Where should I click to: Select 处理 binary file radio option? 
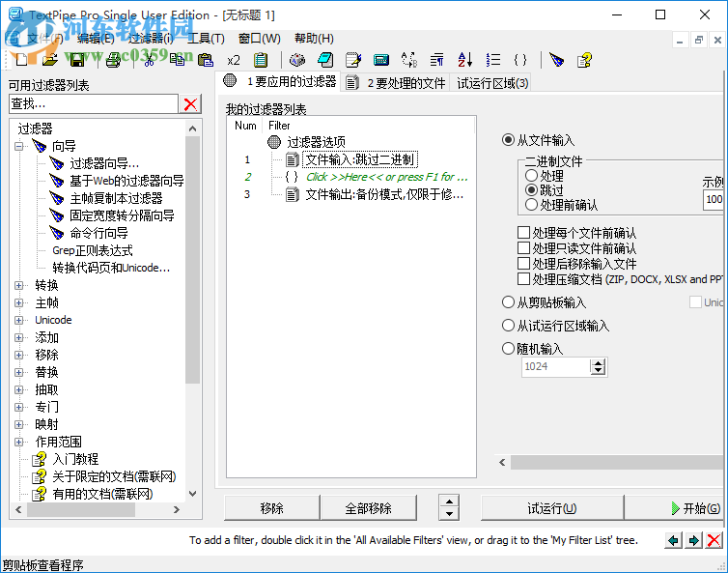[531, 176]
